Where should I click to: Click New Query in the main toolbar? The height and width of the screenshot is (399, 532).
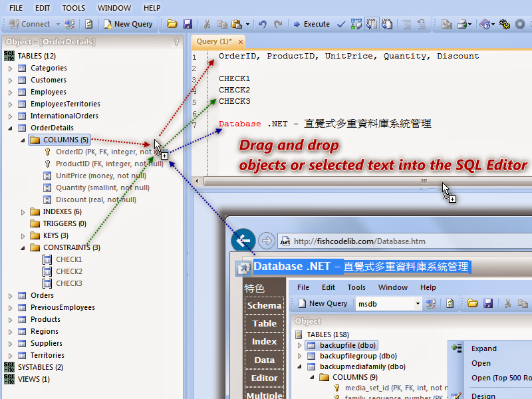tap(128, 24)
